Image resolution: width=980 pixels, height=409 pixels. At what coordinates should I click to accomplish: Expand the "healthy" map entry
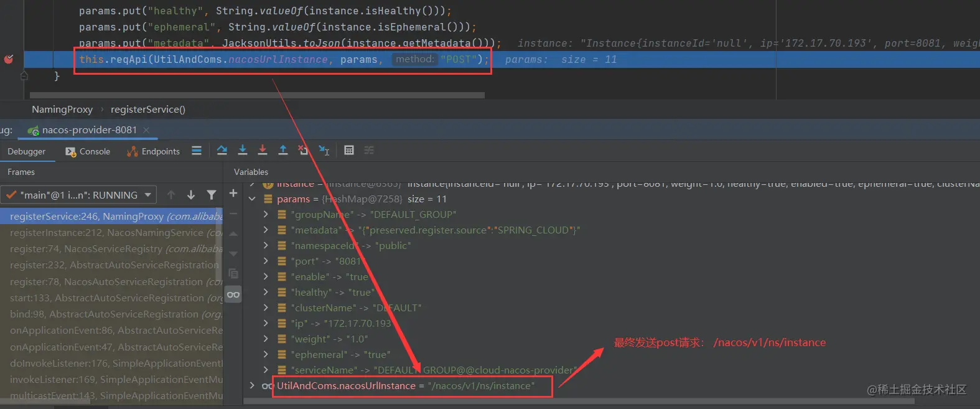266,292
